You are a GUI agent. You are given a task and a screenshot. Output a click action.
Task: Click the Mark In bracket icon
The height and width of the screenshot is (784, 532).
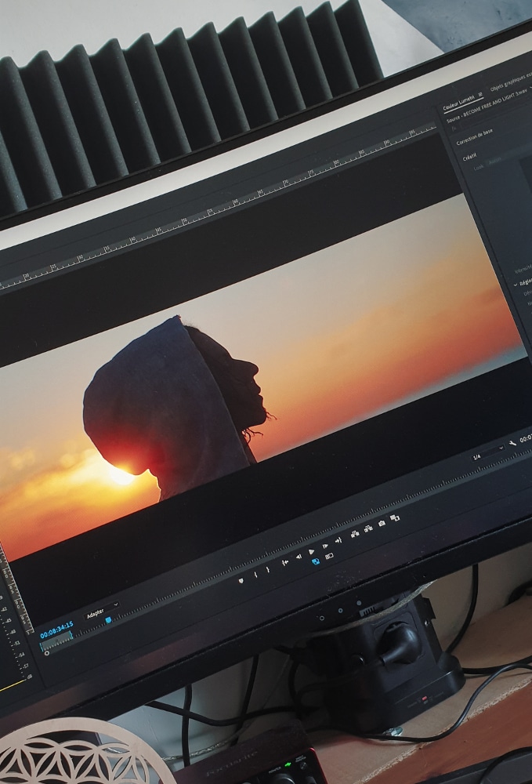[255, 575]
